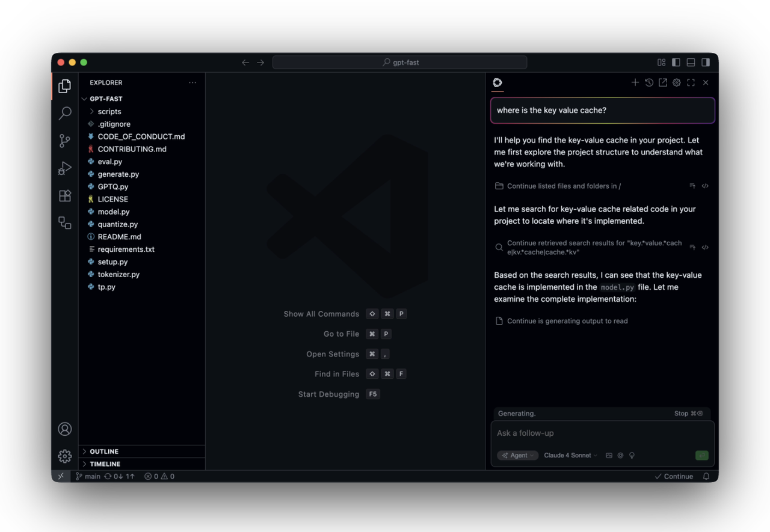
Task: Collapse the GPT-FAST root folder
Action: point(142,99)
